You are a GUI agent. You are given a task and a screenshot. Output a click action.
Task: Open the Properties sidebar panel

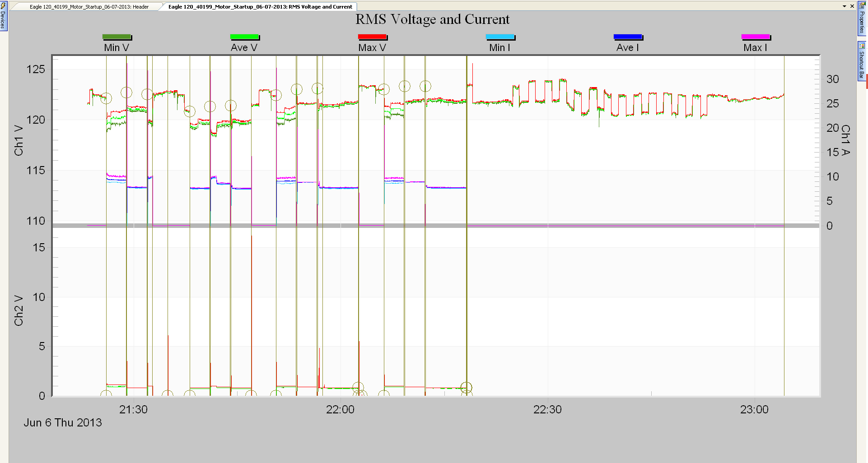pyautogui.click(x=862, y=20)
